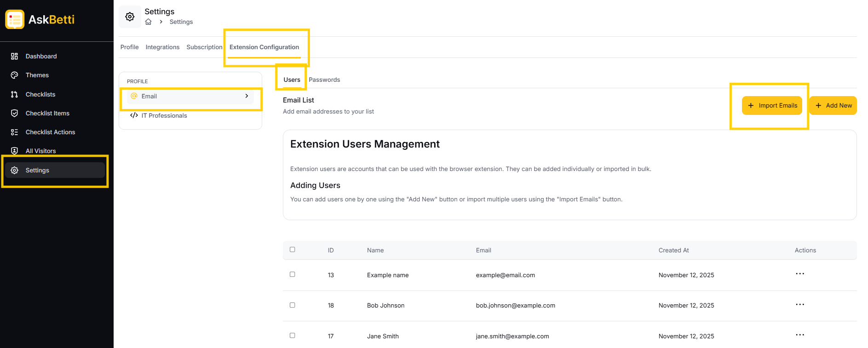Click the name Example name

[388, 275]
